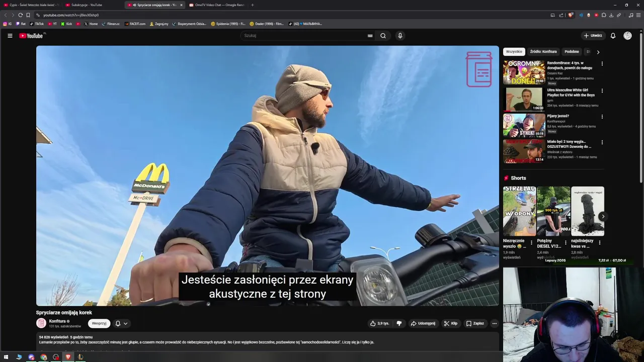Open browser extensions puzzle icon
644x362 pixels.
(x=604, y=15)
